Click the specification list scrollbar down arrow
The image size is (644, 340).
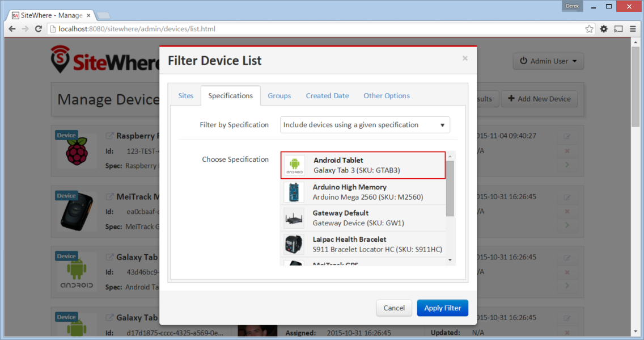[x=450, y=260]
